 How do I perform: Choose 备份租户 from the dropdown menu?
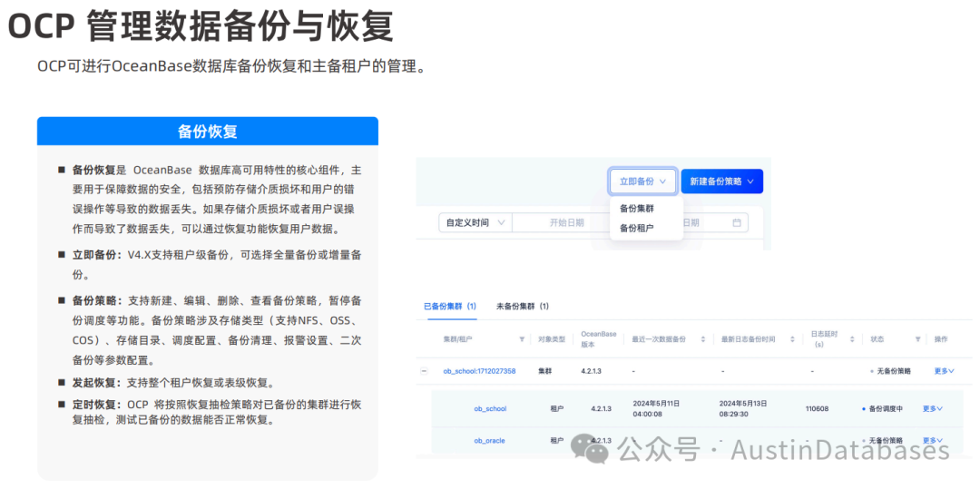(637, 229)
